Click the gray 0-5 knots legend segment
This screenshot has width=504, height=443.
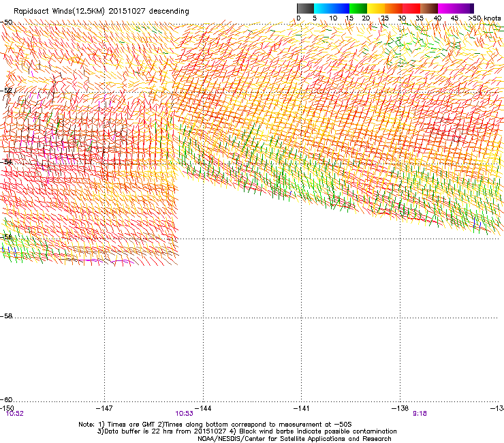[305, 8]
